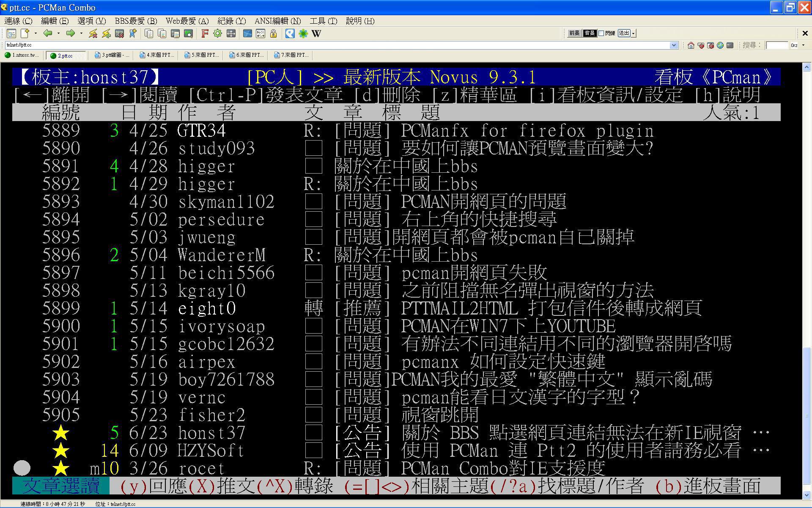
Task: Click the paste toolbar icon
Action: (x=162, y=33)
